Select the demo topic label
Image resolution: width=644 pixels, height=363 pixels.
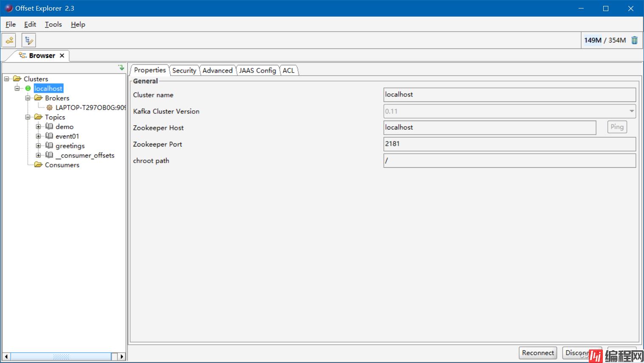tap(65, 127)
